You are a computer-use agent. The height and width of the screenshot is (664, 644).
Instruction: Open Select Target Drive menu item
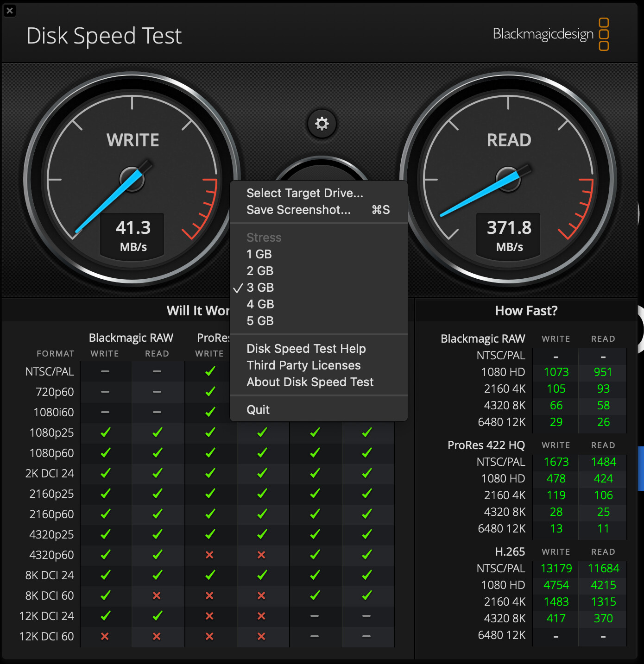pyautogui.click(x=304, y=193)
